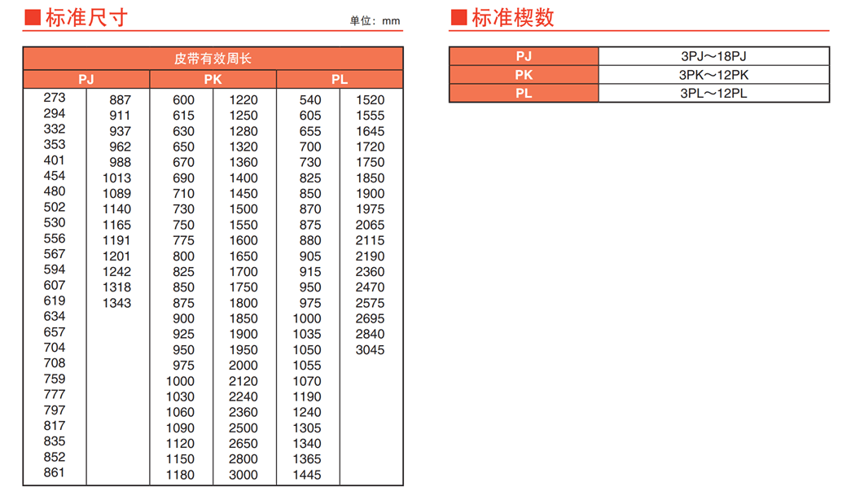Click the PL length value 1445
The width and height of the screenshot is (864, 504).
(x=307, y=476)
